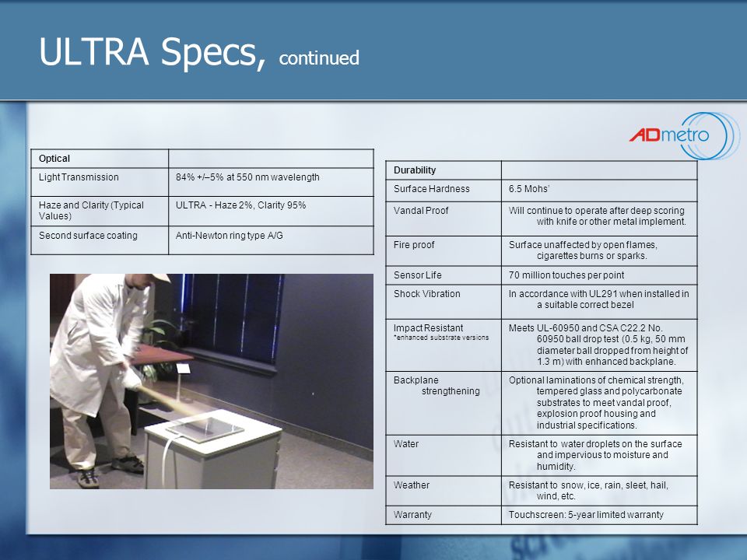Select the impact test photo
The width and height of the screenshot is (747, 560).
tap(212, 381)
